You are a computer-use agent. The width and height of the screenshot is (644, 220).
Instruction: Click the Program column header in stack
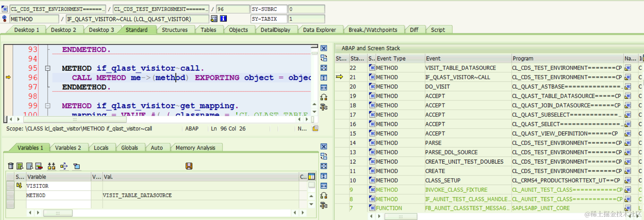(x=567, y=58)
